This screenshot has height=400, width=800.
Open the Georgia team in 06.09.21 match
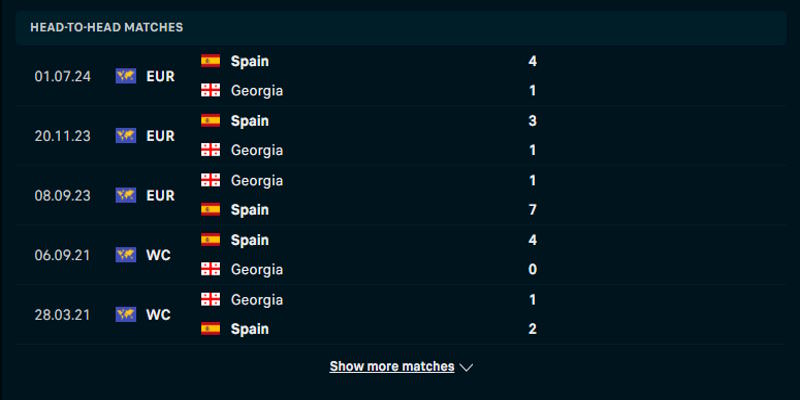point(257,270)
